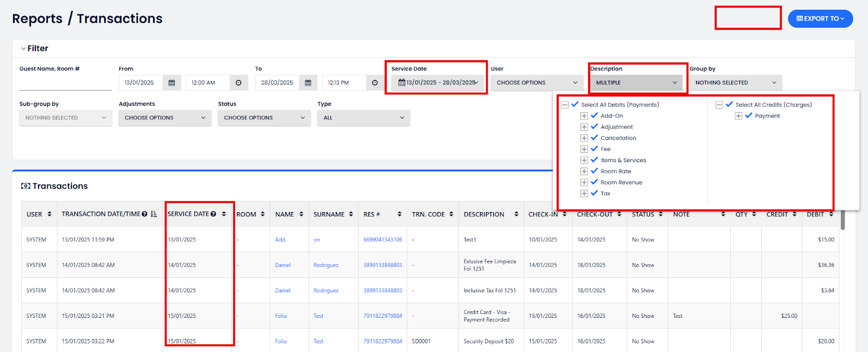Toggle Select All Debits (Payments) checkbox
Screen dimensions: 868x352
click(x=575, y=105)
